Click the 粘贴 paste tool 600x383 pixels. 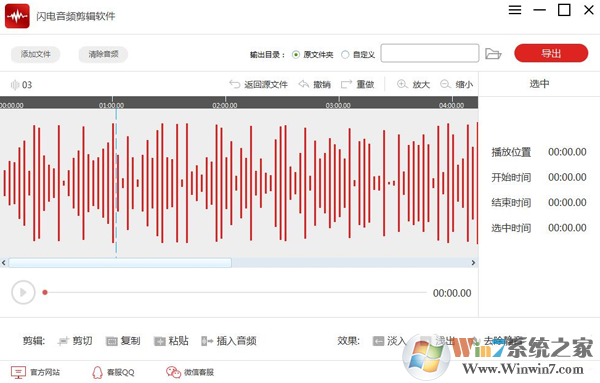[x=171, y=341]
